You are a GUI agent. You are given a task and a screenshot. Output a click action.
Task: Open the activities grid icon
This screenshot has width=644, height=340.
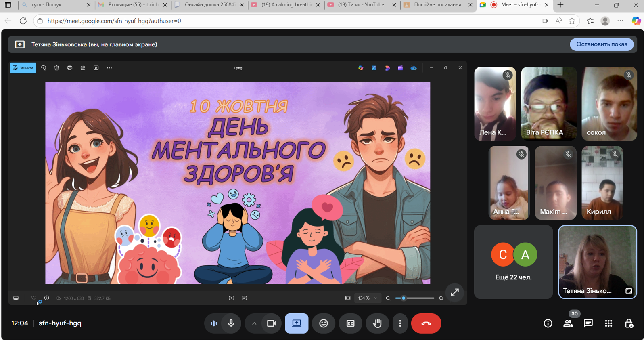pyautogui.click(x=608, y=323)
